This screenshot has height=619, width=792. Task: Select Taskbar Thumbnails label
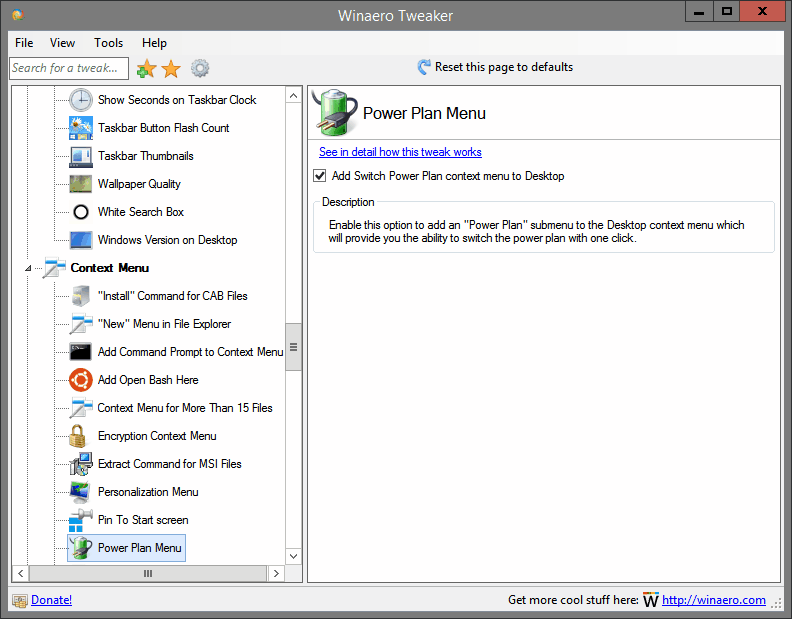(145, 156)
